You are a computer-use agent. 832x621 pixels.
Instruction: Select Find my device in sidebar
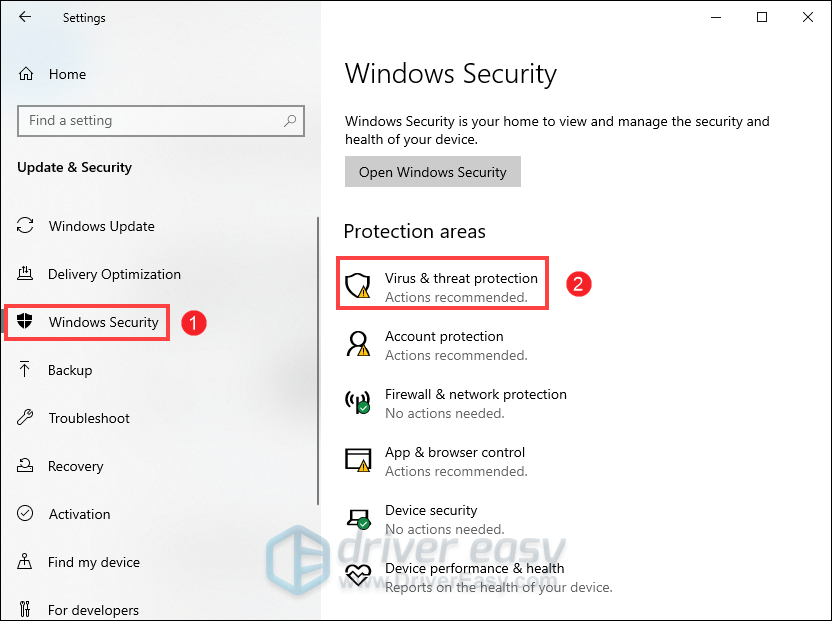coord(94,562)
